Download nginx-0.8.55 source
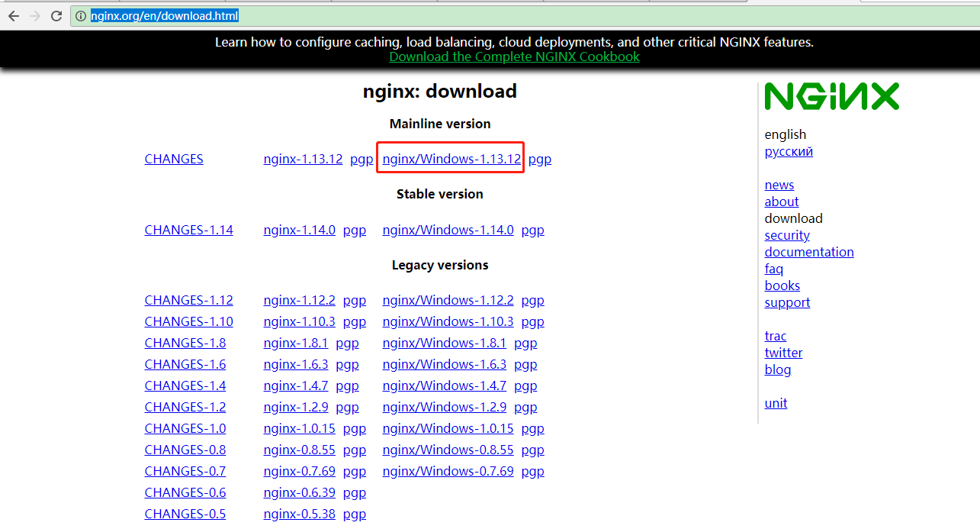The width and height of the screenshot is (980, 529). 299,450
